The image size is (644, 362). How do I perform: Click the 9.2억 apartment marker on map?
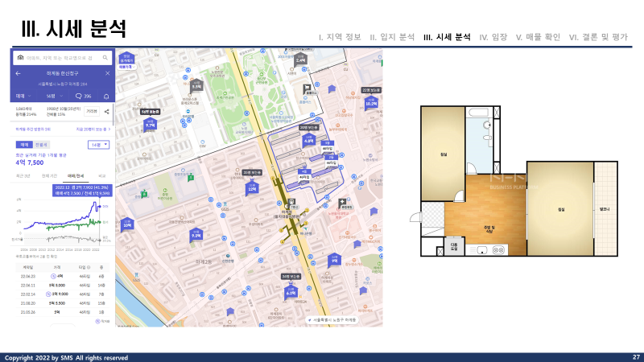[x=196, y=235]
